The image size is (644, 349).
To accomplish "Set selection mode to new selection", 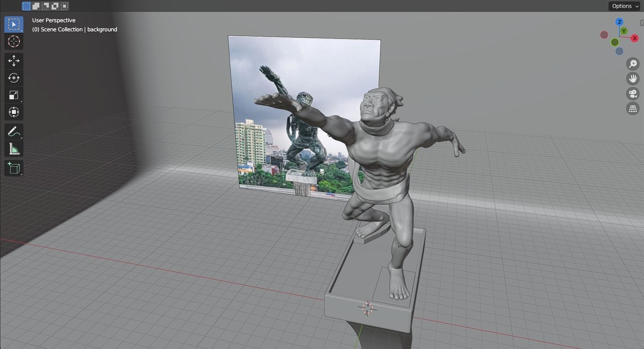I will pyautogui.click(x=26, y=6).
